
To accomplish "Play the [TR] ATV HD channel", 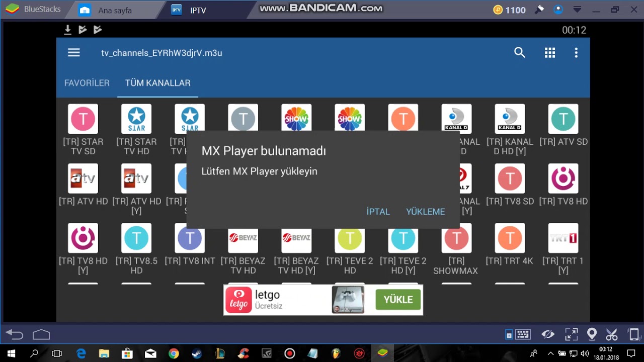I will point(83,185).
